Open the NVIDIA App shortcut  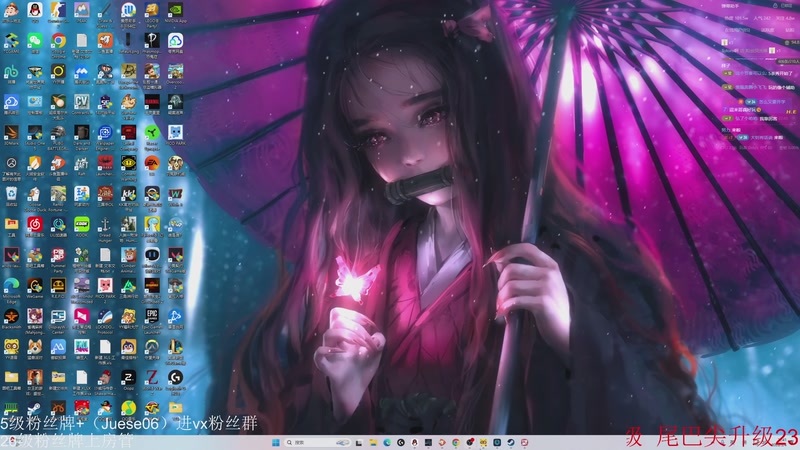click(176, 10)
